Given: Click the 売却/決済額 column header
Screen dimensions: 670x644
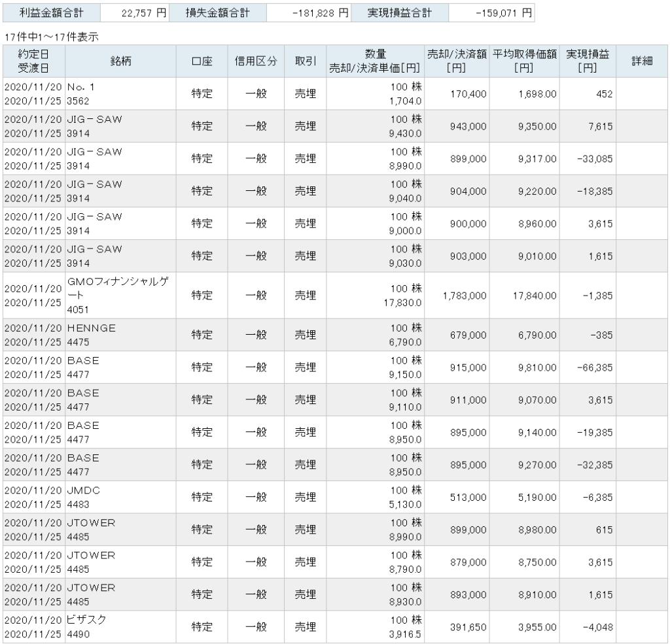Looking at the screenshot, I should (x=457, y=61).
